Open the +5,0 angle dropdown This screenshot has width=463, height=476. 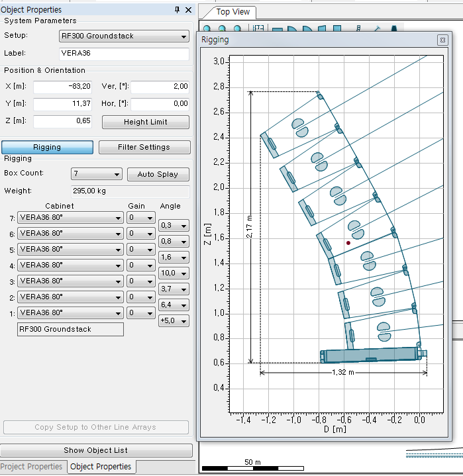coord(174,321)
